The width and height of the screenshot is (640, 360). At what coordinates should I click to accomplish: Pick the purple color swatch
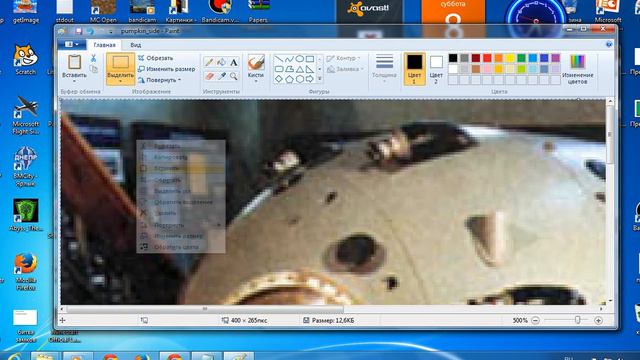click(x=556, y=58)
